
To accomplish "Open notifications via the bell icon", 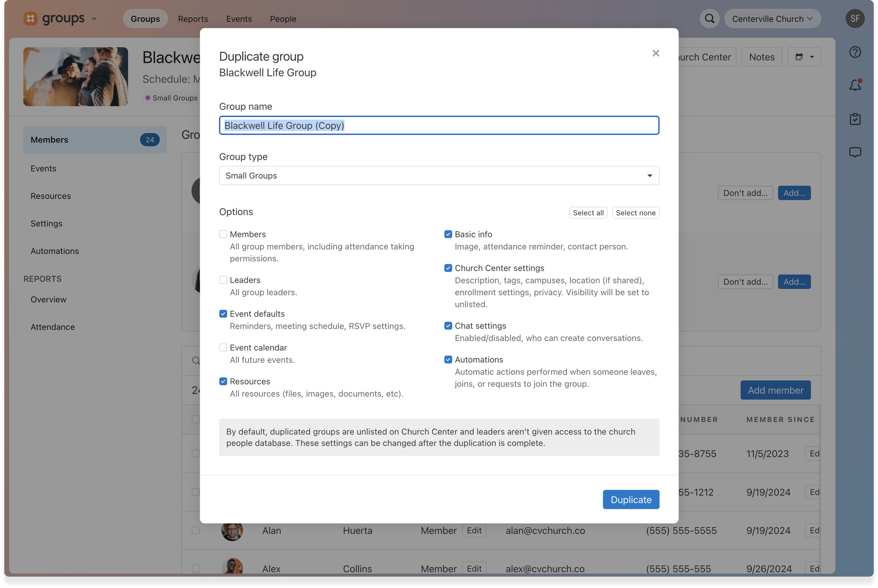I will pyautogui.click(x=855, y=86).
